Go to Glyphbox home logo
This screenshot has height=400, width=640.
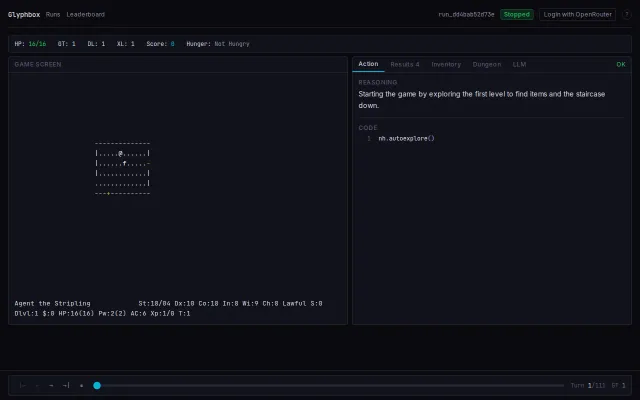(x=24, y=14)
